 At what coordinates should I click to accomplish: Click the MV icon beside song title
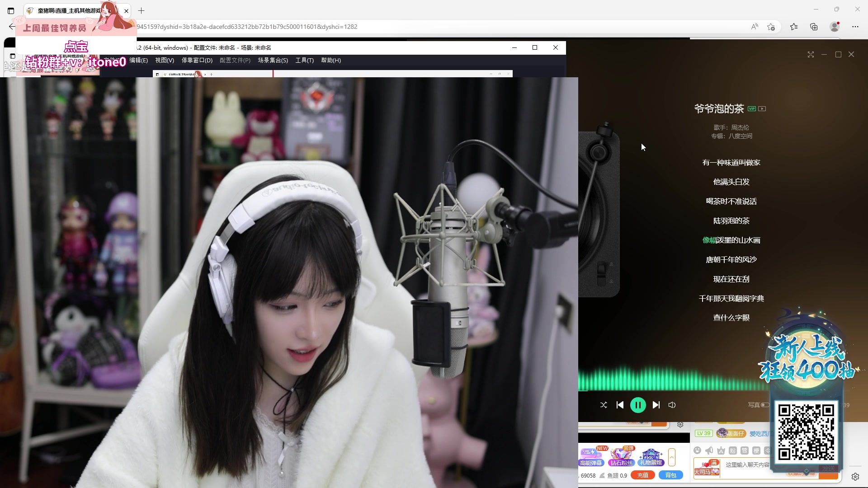(762, 108)
